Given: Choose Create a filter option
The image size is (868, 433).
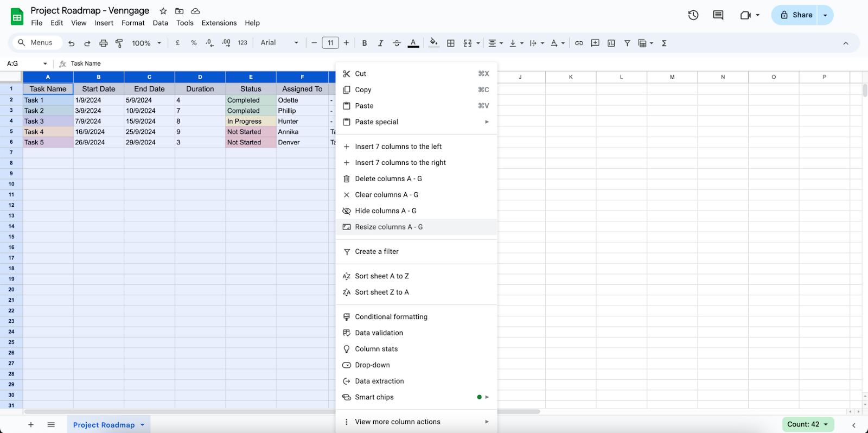Looking at the screenshot, I should tap(416, 252).
